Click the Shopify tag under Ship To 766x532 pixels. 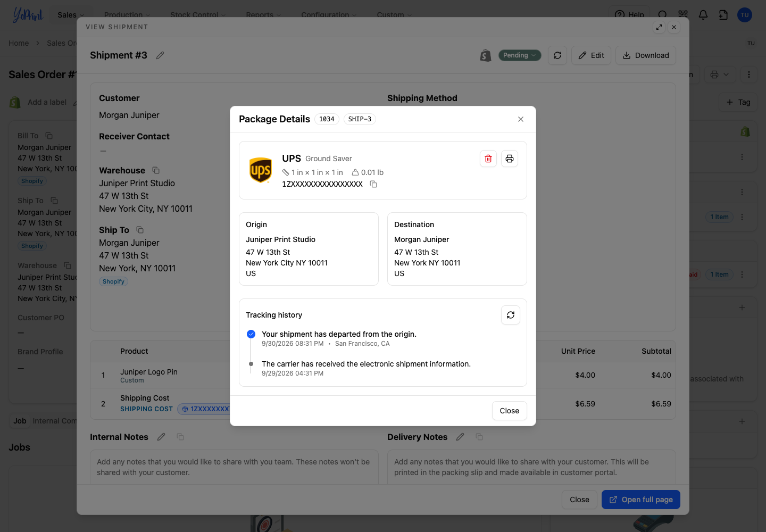click(x=113, y=281)
